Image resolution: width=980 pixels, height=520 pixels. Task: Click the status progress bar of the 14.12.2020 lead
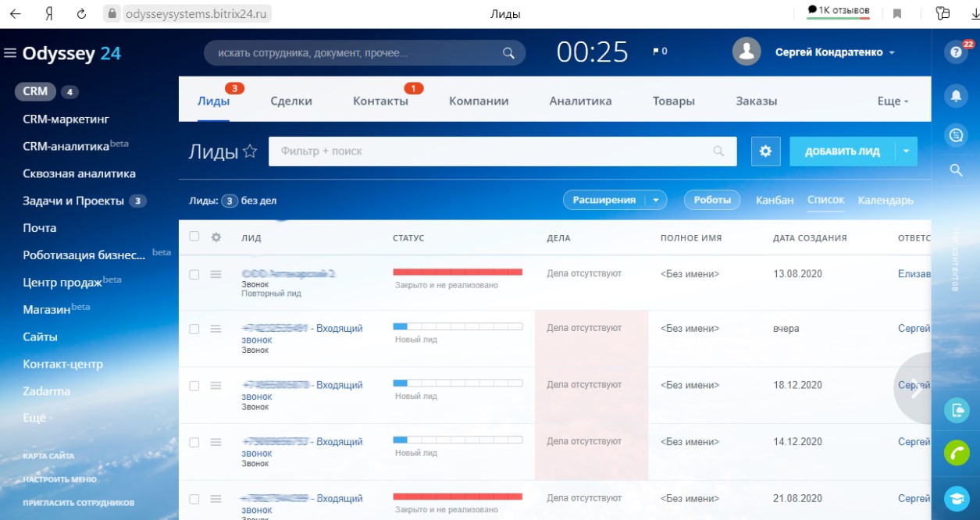[x=458, y=439]
